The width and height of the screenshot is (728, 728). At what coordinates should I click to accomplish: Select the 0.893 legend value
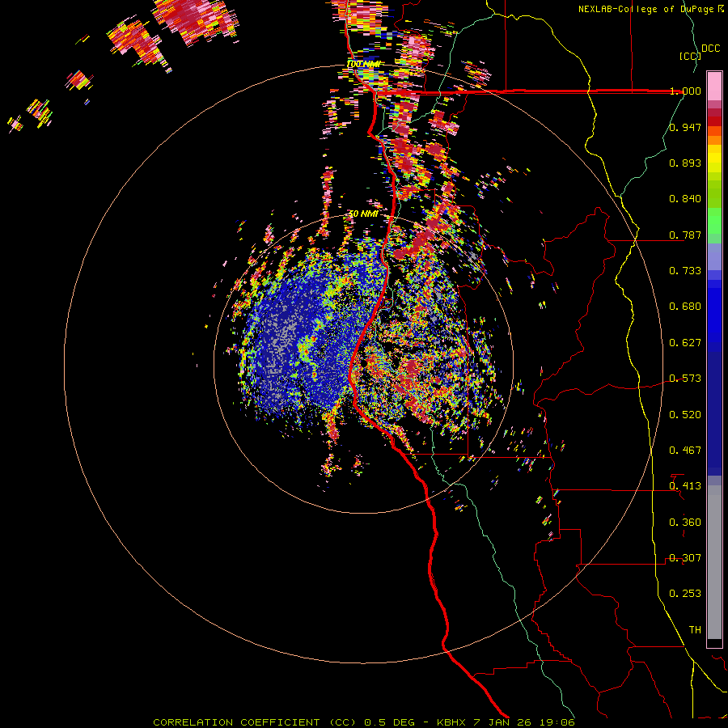pyautogui.click(x=685, y=163)
